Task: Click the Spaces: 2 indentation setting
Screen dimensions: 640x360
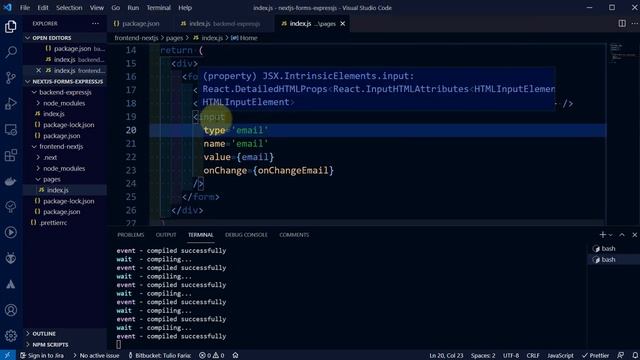Action: (483, 356)
